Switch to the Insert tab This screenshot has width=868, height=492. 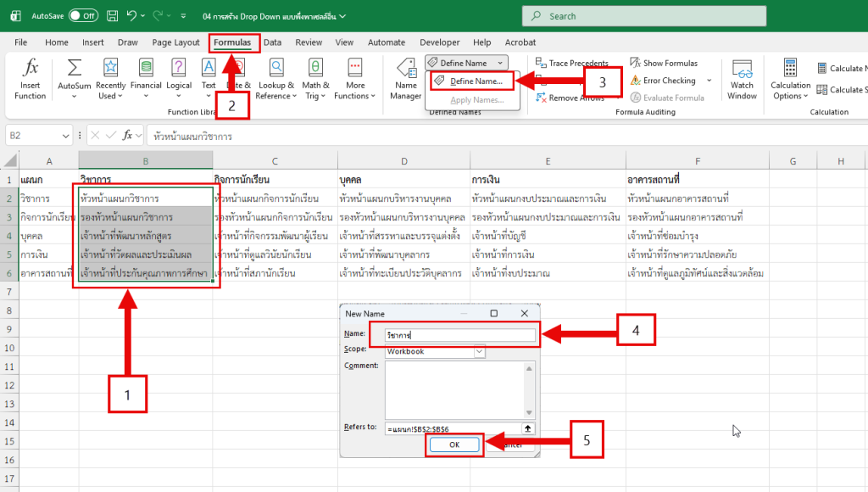93,42
